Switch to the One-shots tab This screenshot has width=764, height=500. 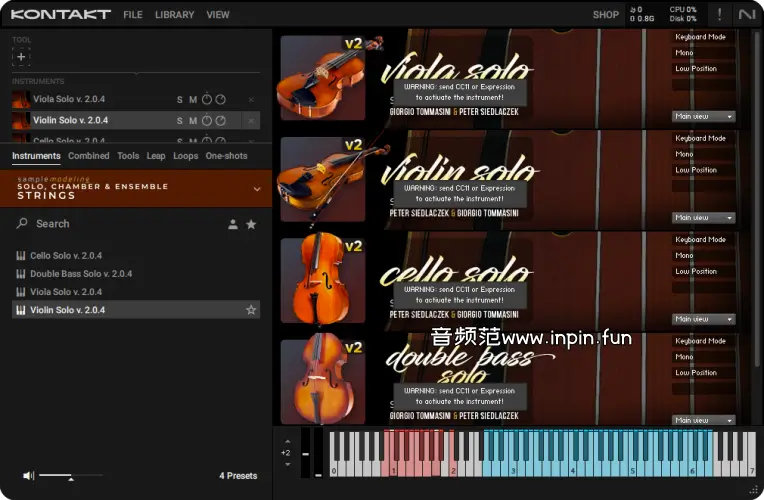click(x=227, y=156)
